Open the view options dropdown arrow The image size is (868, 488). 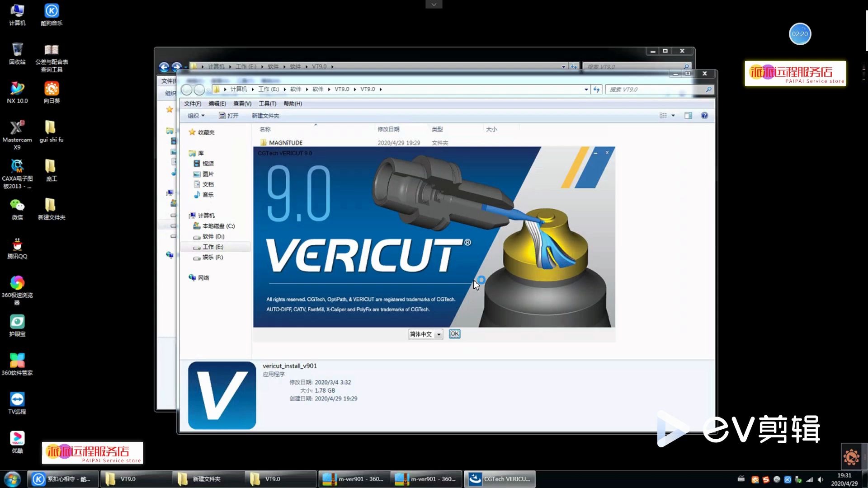[673, 116]
